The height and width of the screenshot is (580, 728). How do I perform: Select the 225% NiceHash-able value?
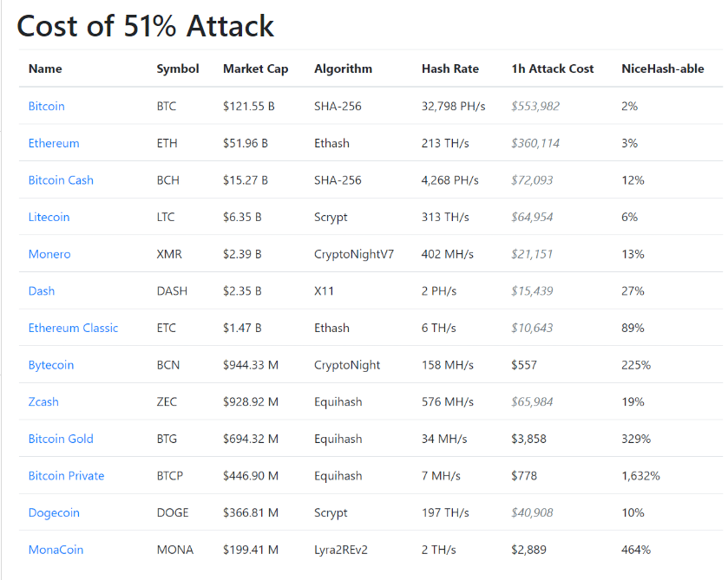(x=636, y=365)
